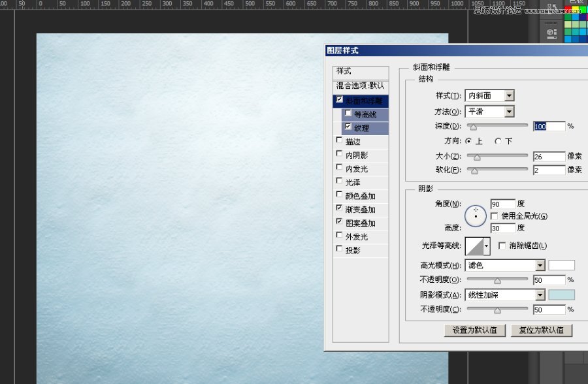Expand the gloss contour picker arrow
The height and width of the screenshot is (384, 588).
(x=486, y=246)
